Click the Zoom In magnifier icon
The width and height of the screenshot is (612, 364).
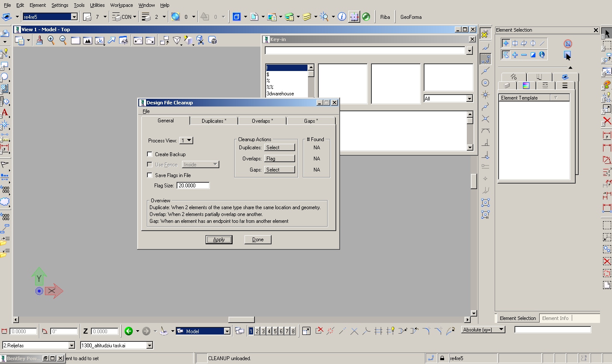point(51,40)
